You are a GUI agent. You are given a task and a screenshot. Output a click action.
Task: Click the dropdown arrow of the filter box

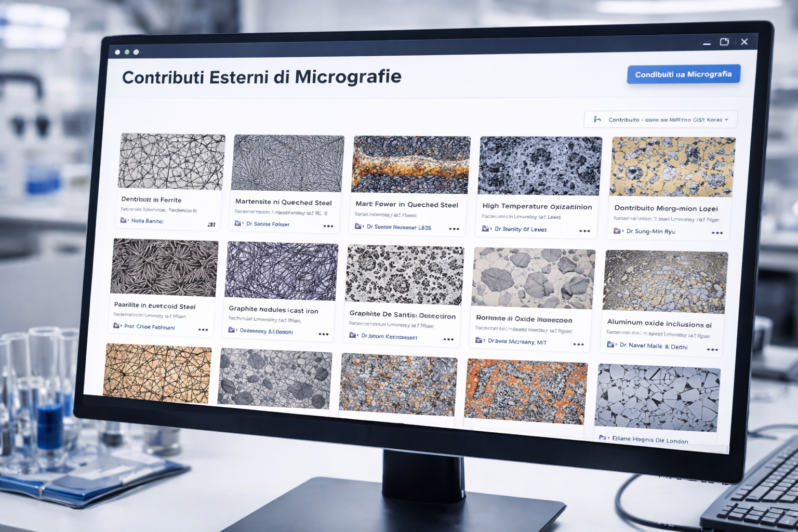[726, 120]
